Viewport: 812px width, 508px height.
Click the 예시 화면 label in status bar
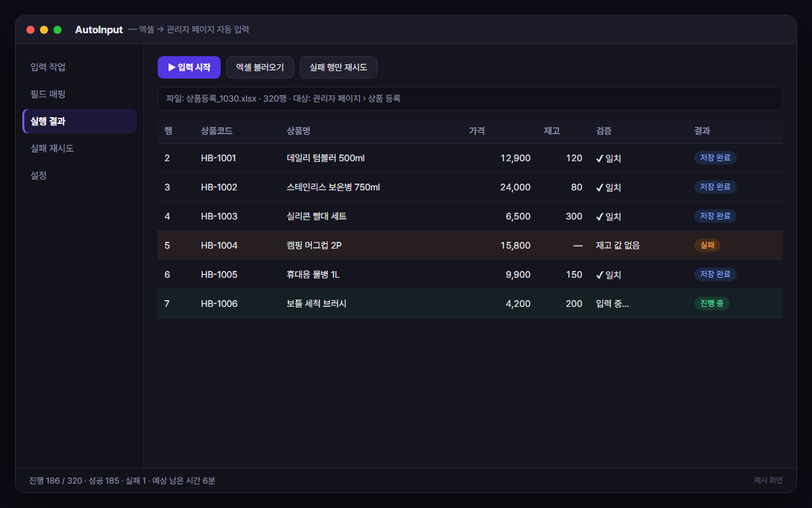pyautogui.click(x=768, y=480)
